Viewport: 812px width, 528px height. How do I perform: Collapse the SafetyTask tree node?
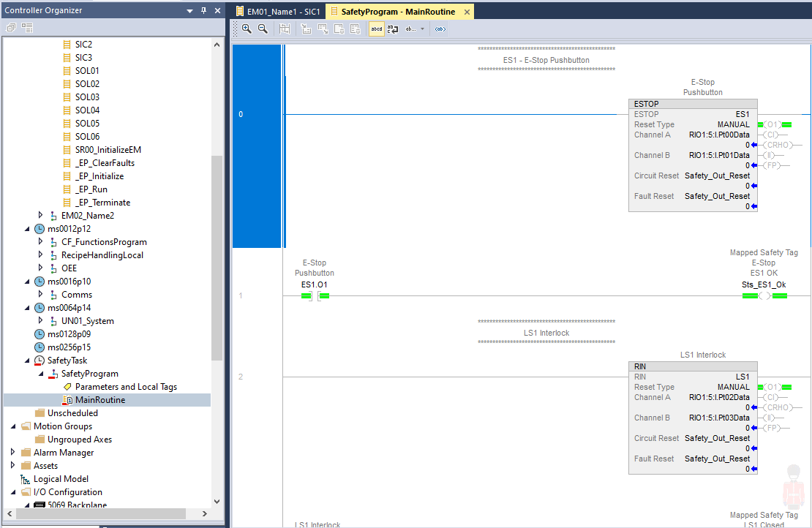coord(27,361)
